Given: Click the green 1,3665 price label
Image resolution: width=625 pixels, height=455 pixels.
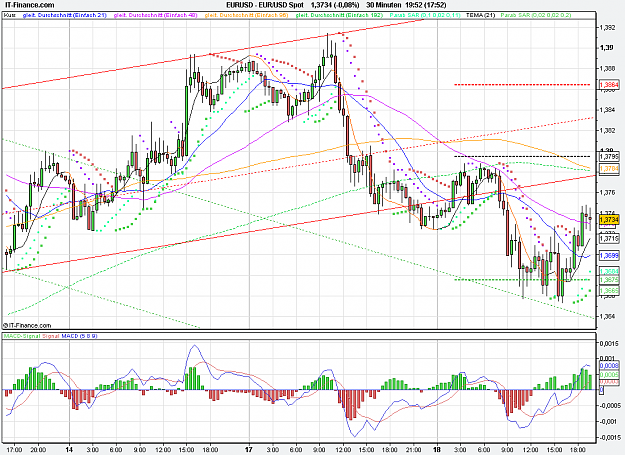Looking at the screenshot, I should coord(609,291).
